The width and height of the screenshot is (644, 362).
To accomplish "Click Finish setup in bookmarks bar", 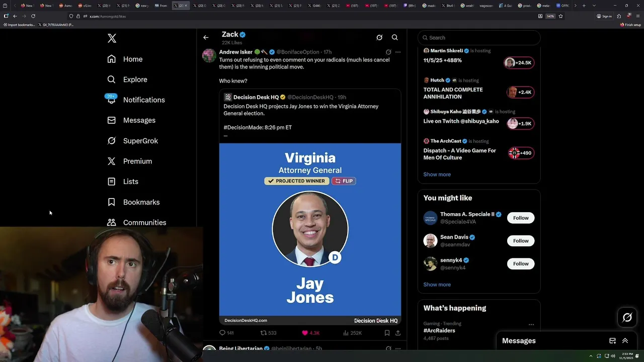I will tap(630, 25).
